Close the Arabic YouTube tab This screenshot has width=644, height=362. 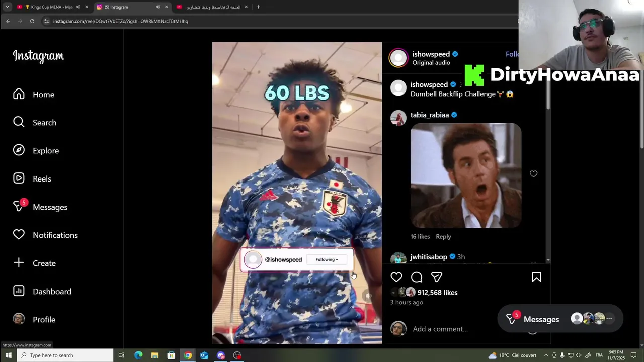click(246, 7)
